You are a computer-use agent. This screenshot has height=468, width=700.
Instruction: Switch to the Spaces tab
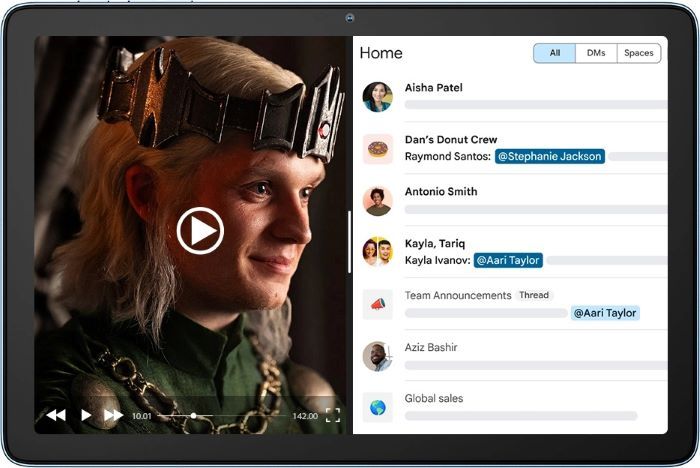pyautogui.click(x=639, y=53)
